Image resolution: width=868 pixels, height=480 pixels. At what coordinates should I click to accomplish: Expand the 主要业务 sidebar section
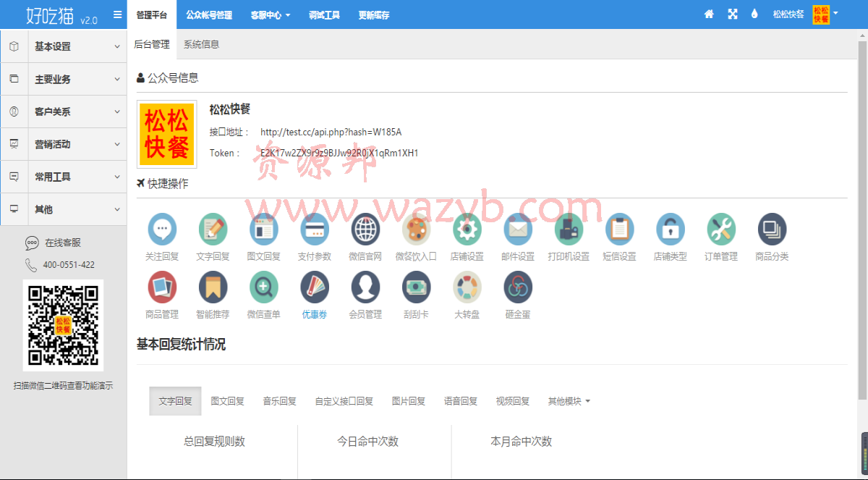(x=64, y=79)
